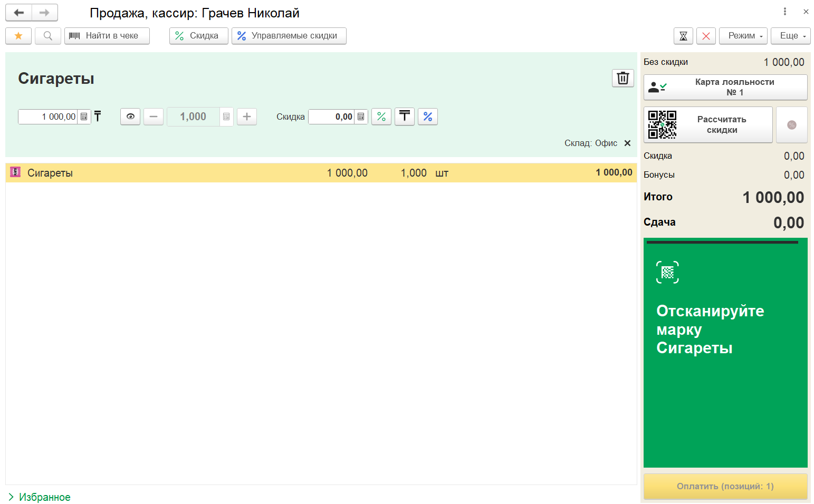This screenshot has width=814, height=504.
Task: Toggle the eye view button
Action: (x=130, y=117)
